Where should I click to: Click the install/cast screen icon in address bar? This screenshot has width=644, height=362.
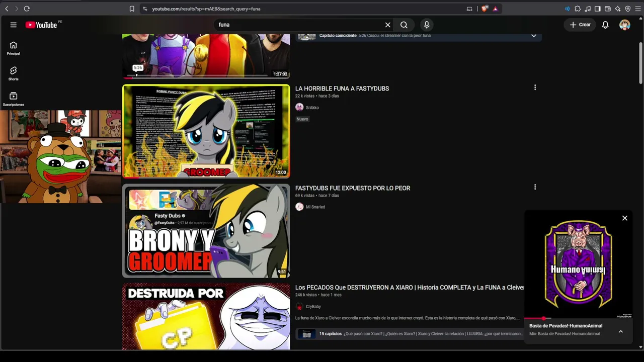(469, 9)
